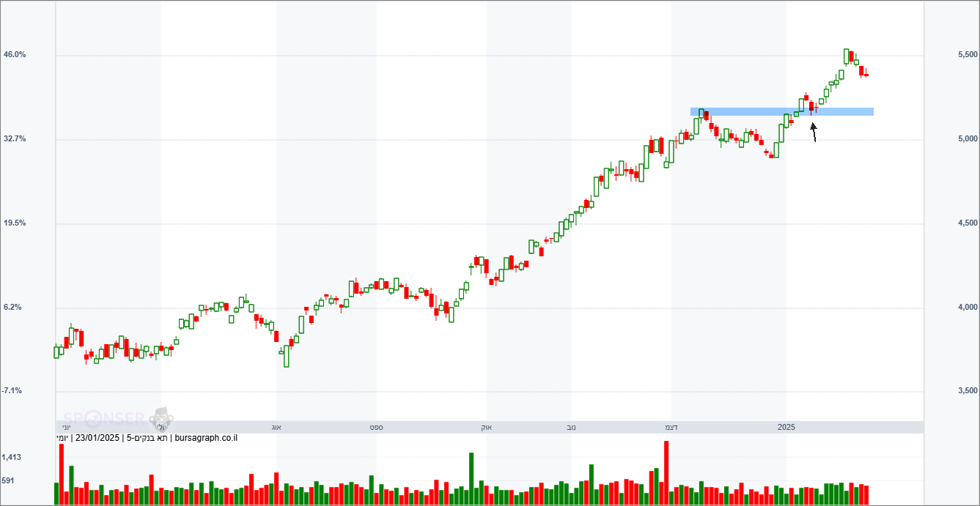The height and width of the screenshot is (506, 980).
Task: Click the תא בנקים-5 index name caption
Action: coord(147,438)
